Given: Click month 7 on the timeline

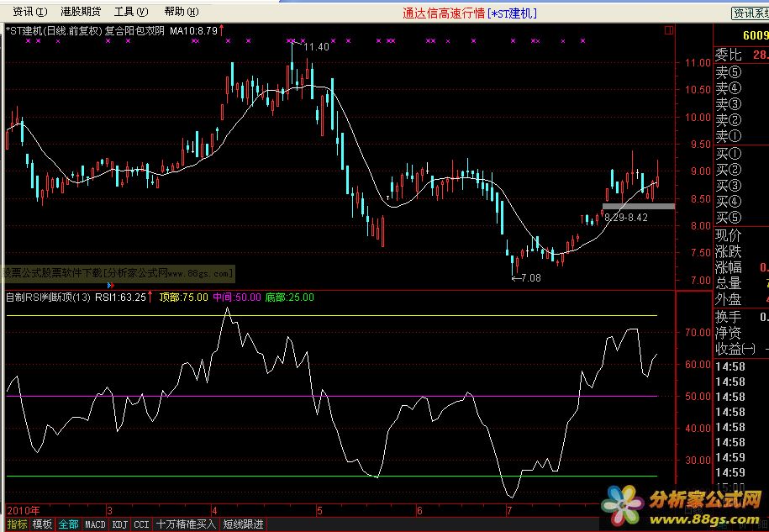Looking at the screenshot, I should (509, 511).
